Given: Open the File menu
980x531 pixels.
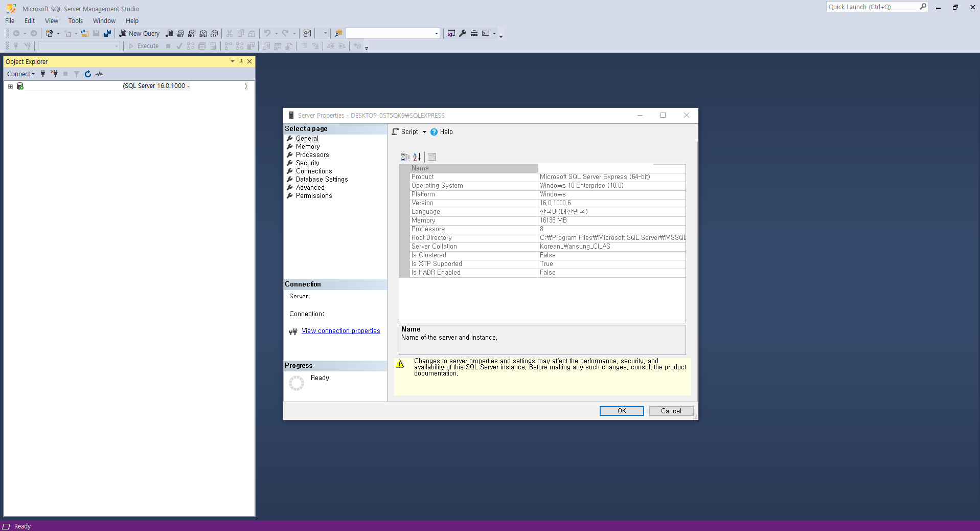Looking at the screenshot, I should (10, 21).
